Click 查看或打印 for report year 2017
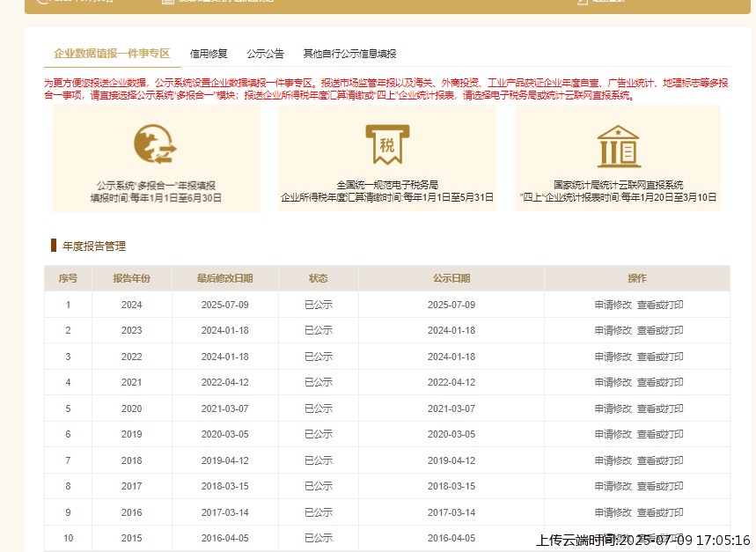The width and height of the screenshot is (756, 552). pyautogui.click(x=660, y=487)
